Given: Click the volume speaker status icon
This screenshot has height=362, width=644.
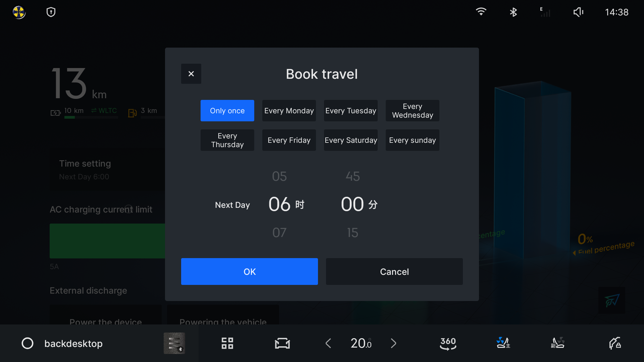Looking at the screenshot, I should [578, 12].
